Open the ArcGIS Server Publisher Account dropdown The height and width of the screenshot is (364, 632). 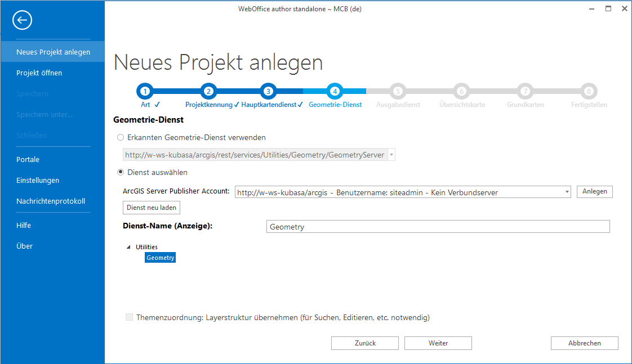point(567,192)
